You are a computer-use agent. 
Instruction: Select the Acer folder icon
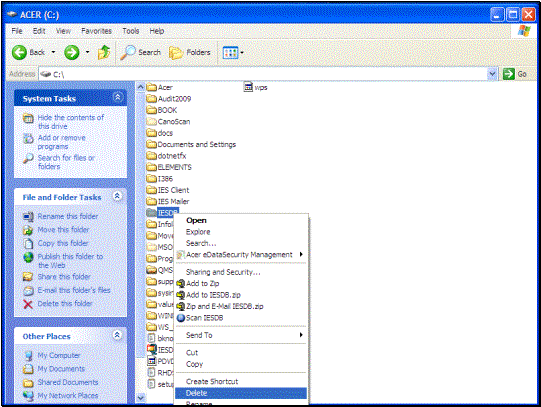(x=151, y=87)
